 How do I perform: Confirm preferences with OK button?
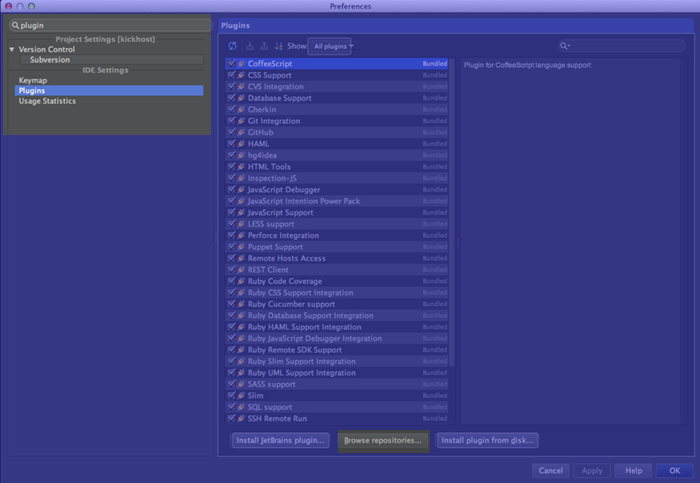[674, 471]
